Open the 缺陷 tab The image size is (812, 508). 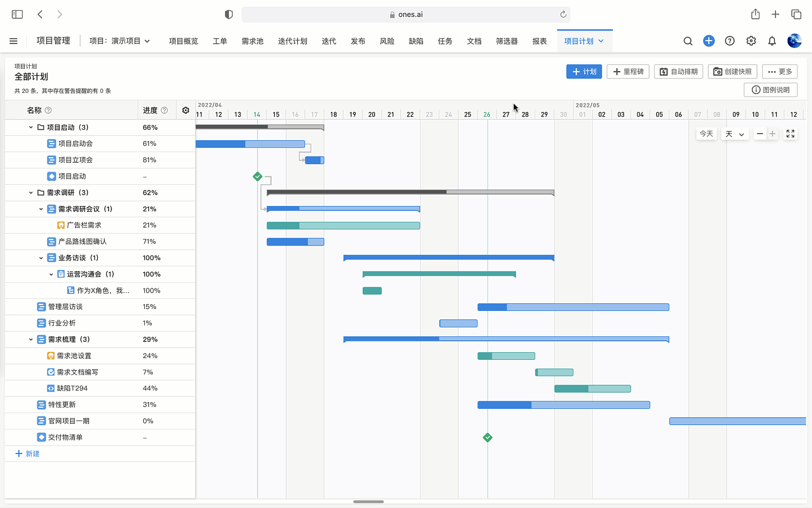(x=416, y=41)
